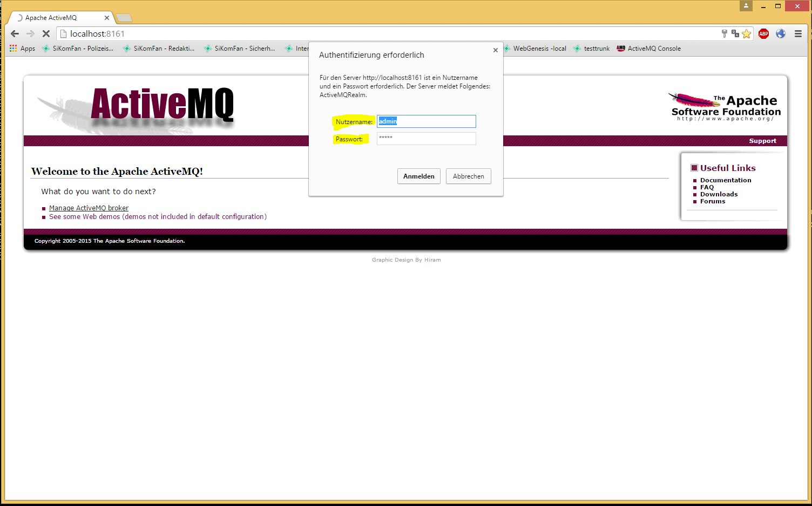
Task: Close the authentication dialog with X
Action: (x=495, y=50)
